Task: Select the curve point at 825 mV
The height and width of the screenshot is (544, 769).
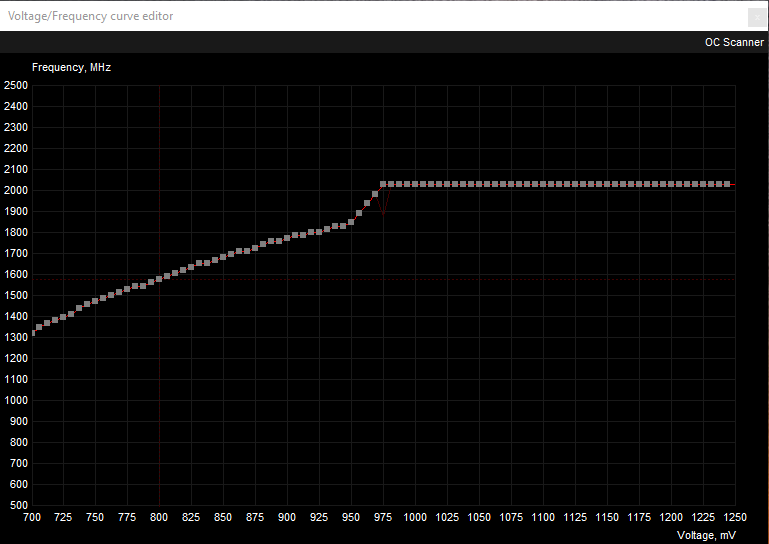Action: point(191,267)
